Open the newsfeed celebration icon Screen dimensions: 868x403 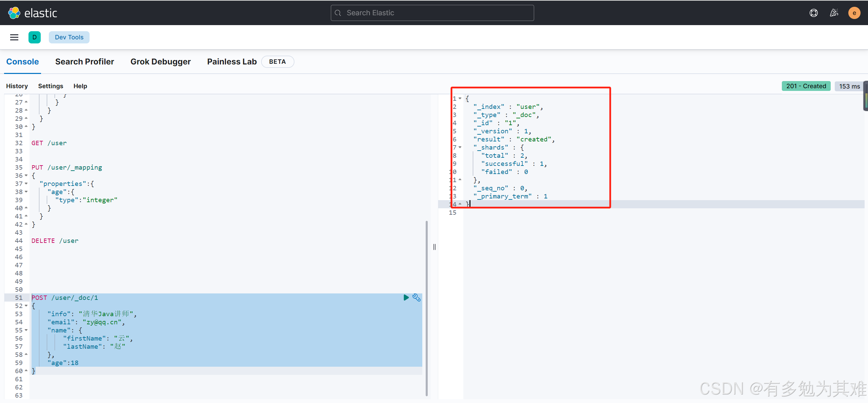point(834,13)
